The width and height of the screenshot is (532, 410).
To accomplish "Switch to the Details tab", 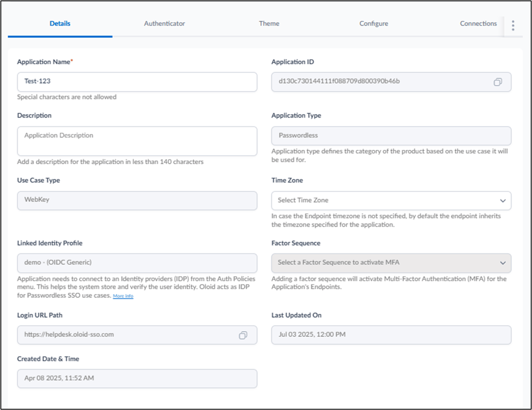I will click(x=60, y=24).
